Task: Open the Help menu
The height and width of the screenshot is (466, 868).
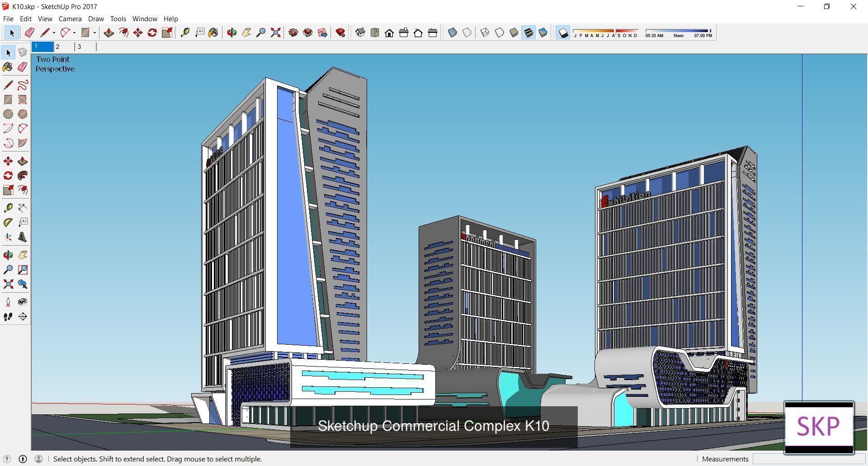Action: (170, 19)
